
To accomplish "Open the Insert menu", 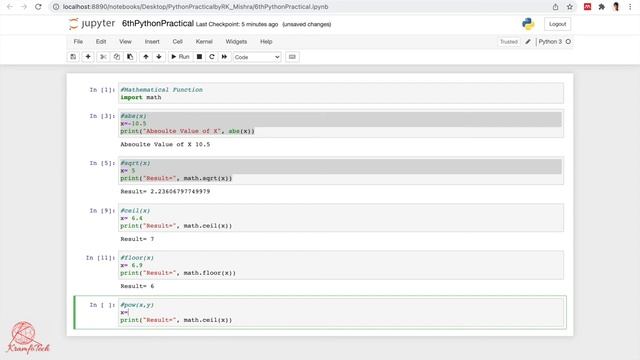I will click(152, 42).
